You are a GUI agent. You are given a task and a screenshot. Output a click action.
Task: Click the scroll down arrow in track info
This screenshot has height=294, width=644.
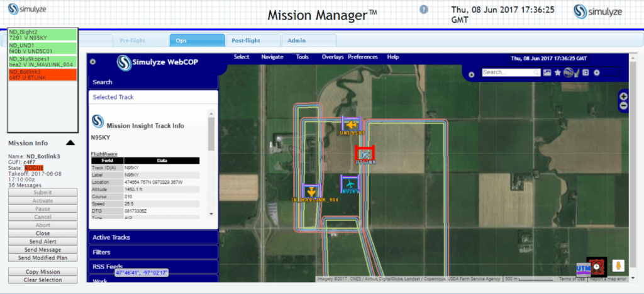[x=211, y=214]
